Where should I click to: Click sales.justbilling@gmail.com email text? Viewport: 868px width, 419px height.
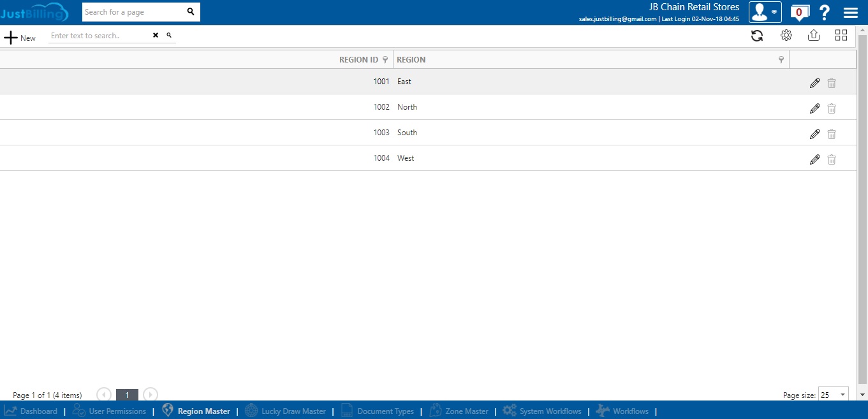click(x=617, y=19)
